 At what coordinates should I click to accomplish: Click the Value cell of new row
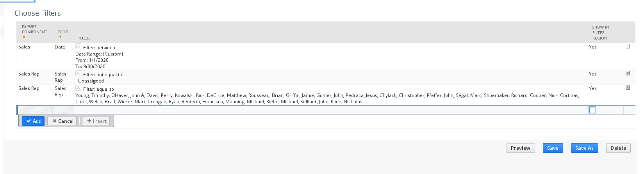(330, 110)
